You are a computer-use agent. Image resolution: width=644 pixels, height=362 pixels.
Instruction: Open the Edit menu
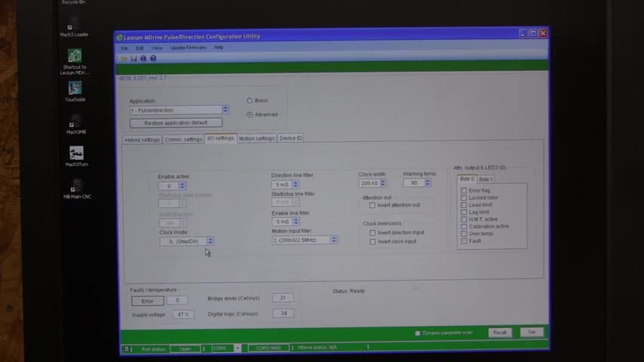[140, 48]
